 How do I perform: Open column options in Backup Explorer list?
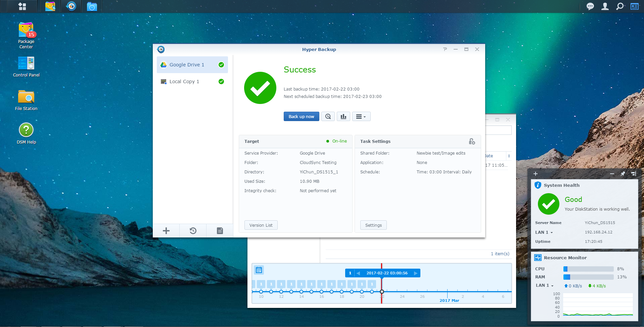point(509,156)
